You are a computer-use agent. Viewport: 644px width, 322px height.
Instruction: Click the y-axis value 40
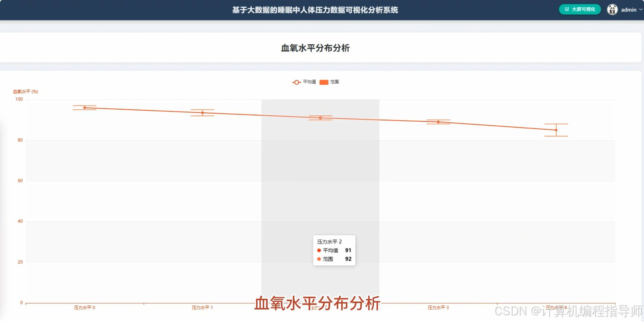(x=20, y=221)
